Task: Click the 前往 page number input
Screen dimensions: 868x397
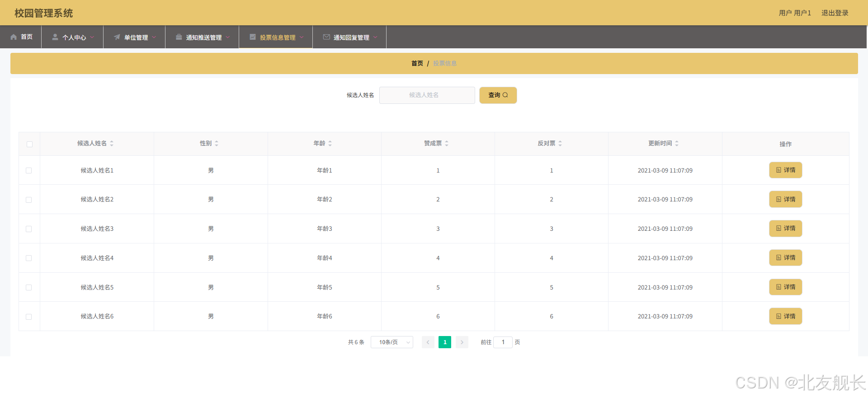Action: click(x=503, y=342)
